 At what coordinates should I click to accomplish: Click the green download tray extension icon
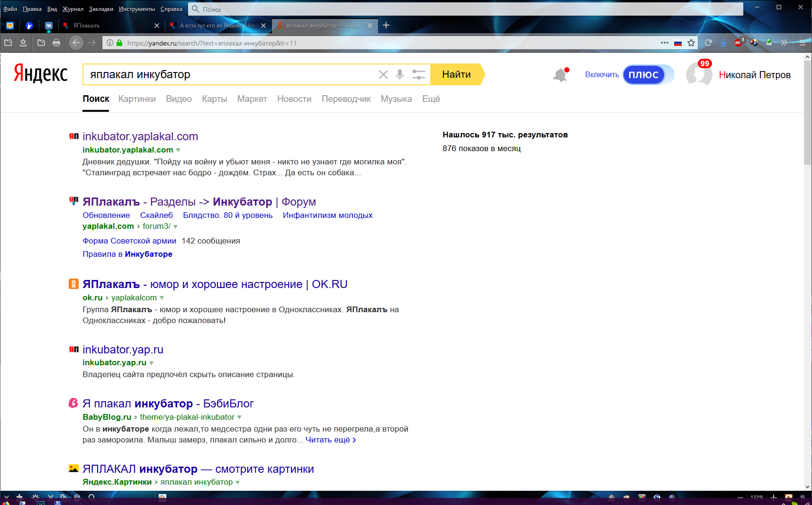(769, 43)
